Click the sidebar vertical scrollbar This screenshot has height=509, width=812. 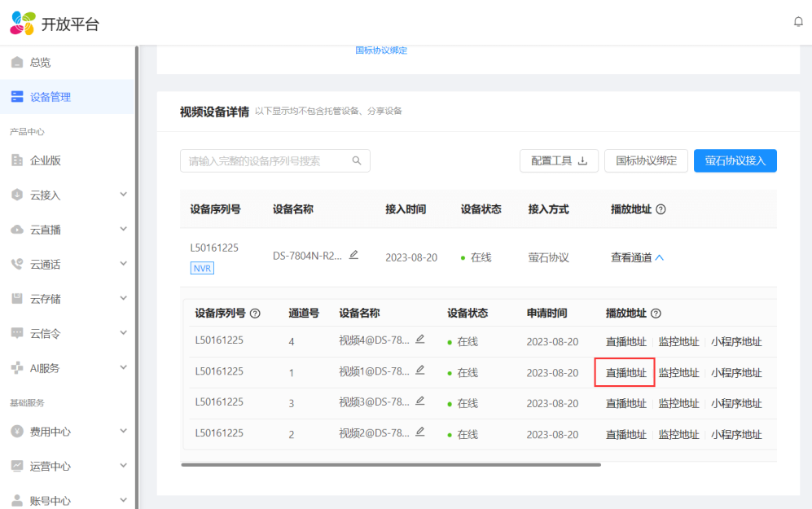(x=137, y=277)
